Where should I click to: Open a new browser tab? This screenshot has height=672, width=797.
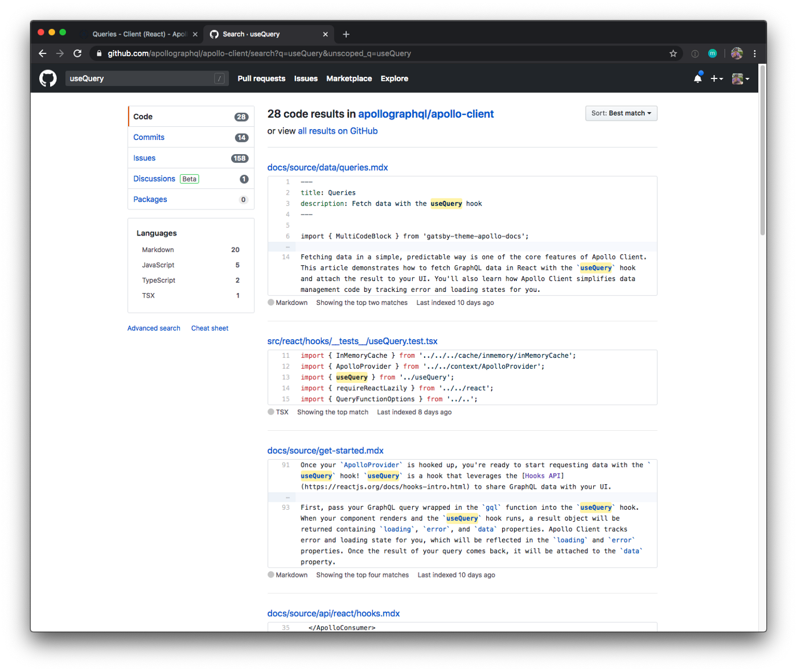[x=346, y=34]
